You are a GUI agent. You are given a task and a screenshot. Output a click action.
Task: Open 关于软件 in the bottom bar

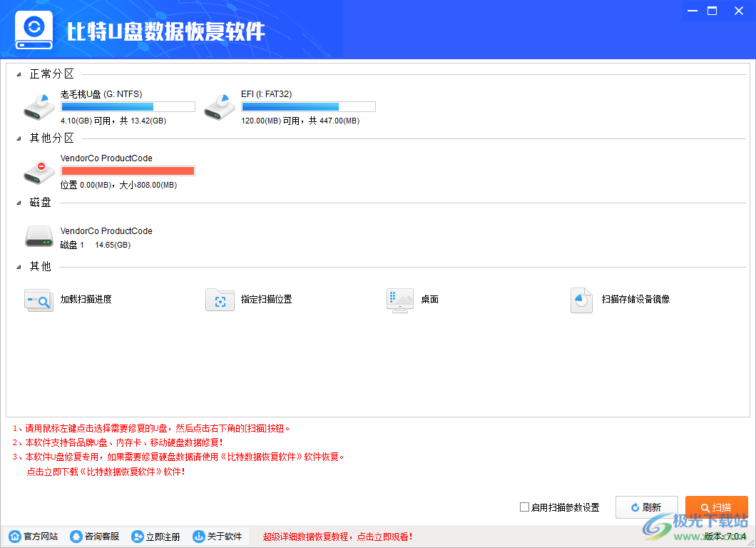225,537
